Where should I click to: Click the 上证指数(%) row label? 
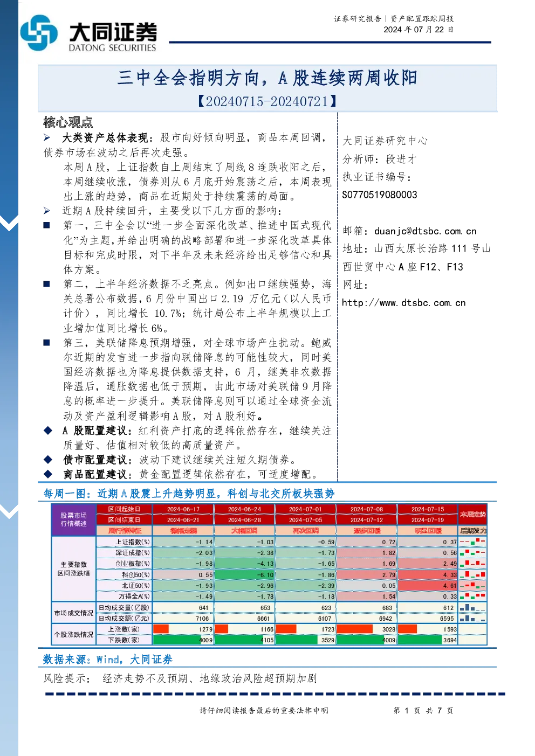click(124, 542)
